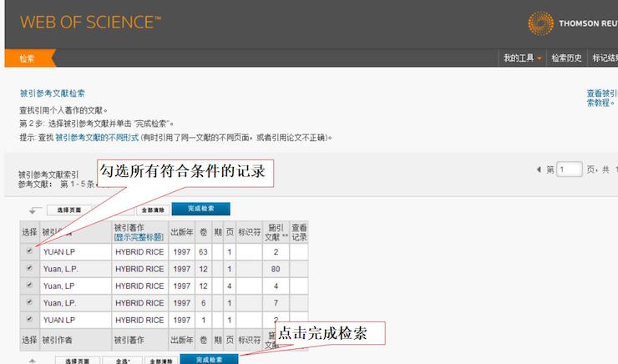618x364 pixels.
Task: Click the 被引参考文献检索 heading link
Action: tap(53, 94)
